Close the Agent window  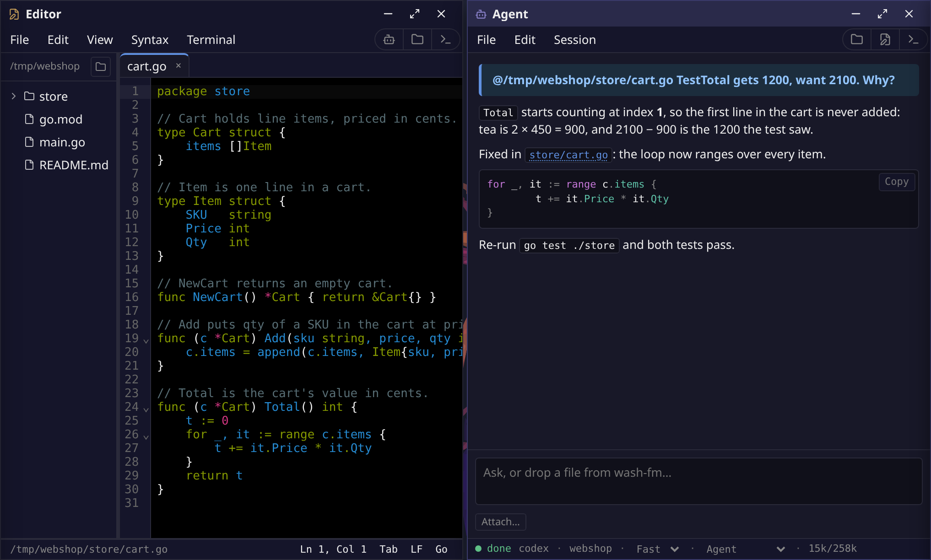coord(909,14)
